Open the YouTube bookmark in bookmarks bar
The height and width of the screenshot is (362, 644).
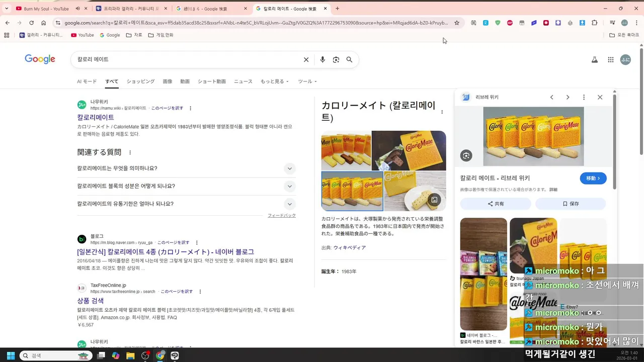82,35
